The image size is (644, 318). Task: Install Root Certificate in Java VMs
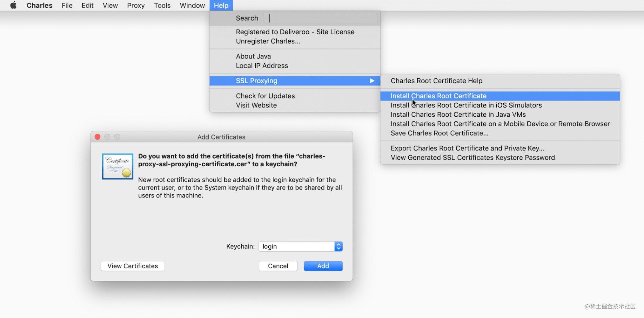coord(500,114)
